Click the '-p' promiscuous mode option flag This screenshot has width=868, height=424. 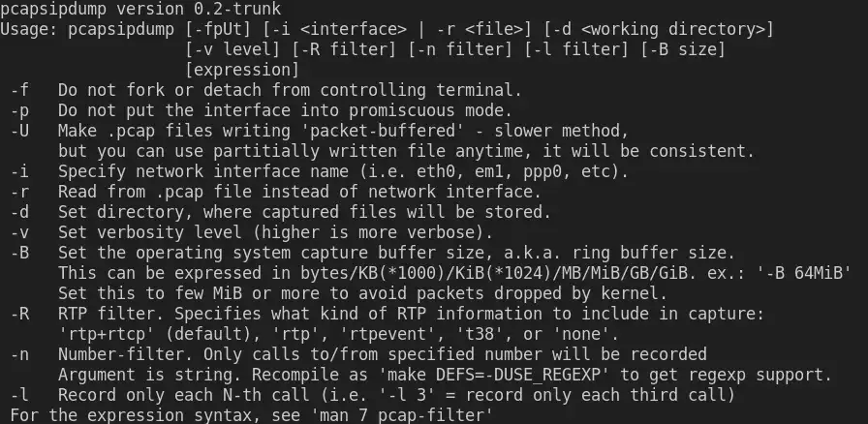click(19, 110)
